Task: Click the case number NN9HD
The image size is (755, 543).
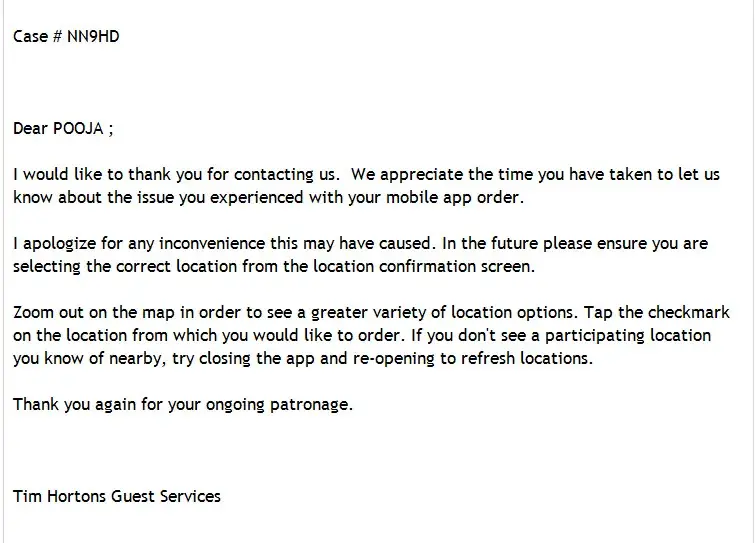Action: (x=94, y=37)
